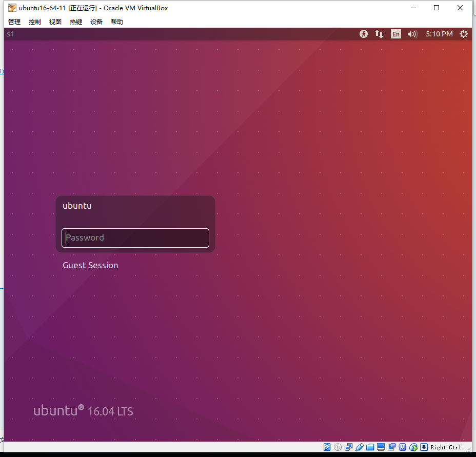This screenshot has height=457, width=476.
Task: Choose Guest Session login
Action: coord(90,265)
